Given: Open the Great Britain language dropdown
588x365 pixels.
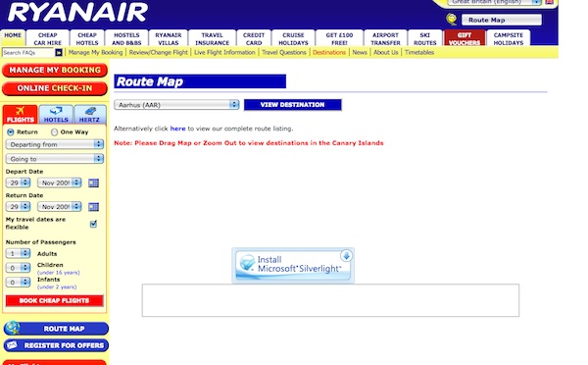Looking at the screenshot, I should (494, 2).
